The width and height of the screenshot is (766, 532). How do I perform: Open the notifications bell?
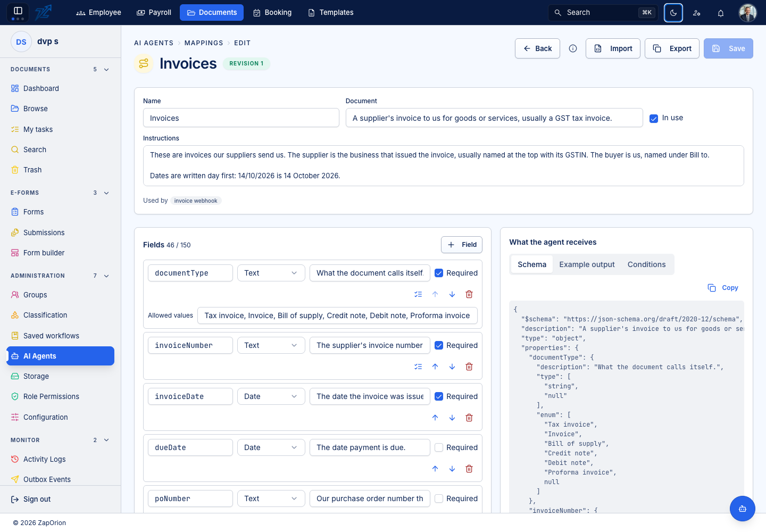pyautogui.click(x=721, y=13)
